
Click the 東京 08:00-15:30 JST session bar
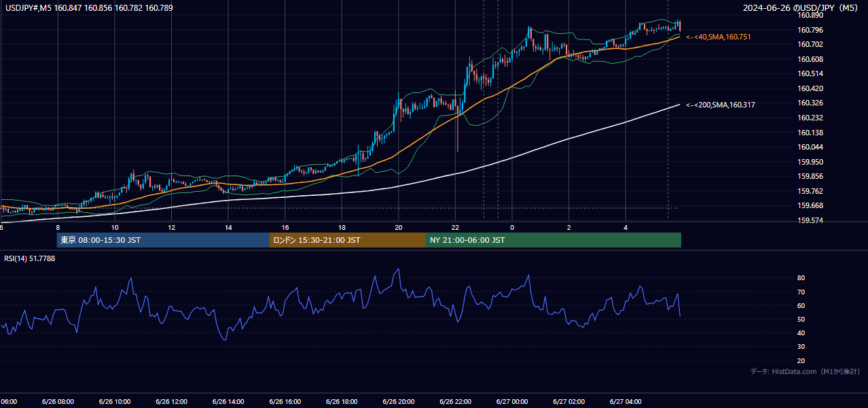(163, 240)
